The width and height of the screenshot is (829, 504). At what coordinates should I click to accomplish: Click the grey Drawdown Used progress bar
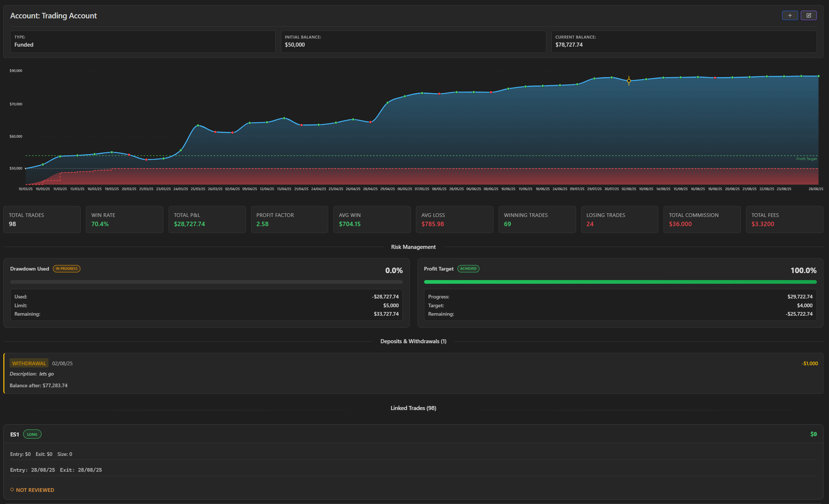(206, 282)
